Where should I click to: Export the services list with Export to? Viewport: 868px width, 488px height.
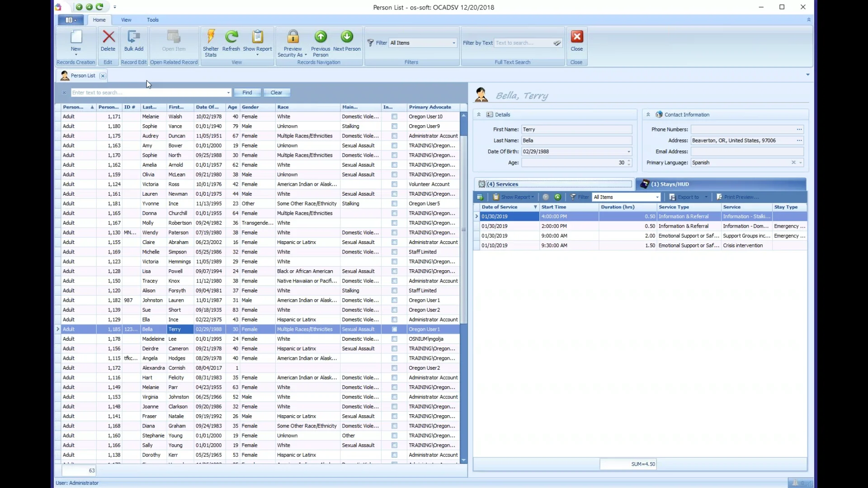689,197
